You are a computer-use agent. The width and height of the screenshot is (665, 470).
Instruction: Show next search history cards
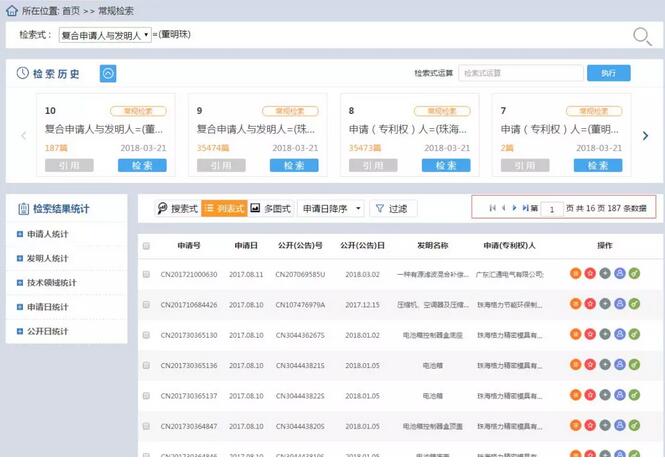[x=645, y=136]
